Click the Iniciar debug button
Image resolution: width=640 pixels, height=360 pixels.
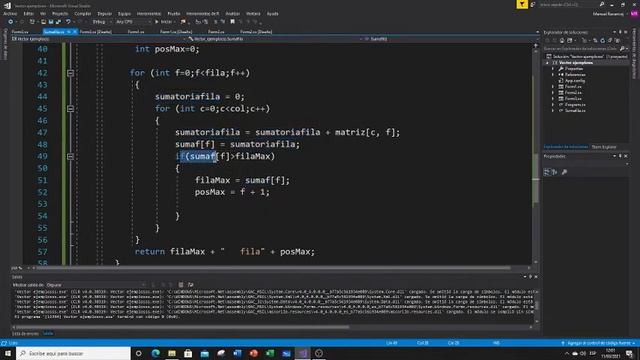[164, 22]
